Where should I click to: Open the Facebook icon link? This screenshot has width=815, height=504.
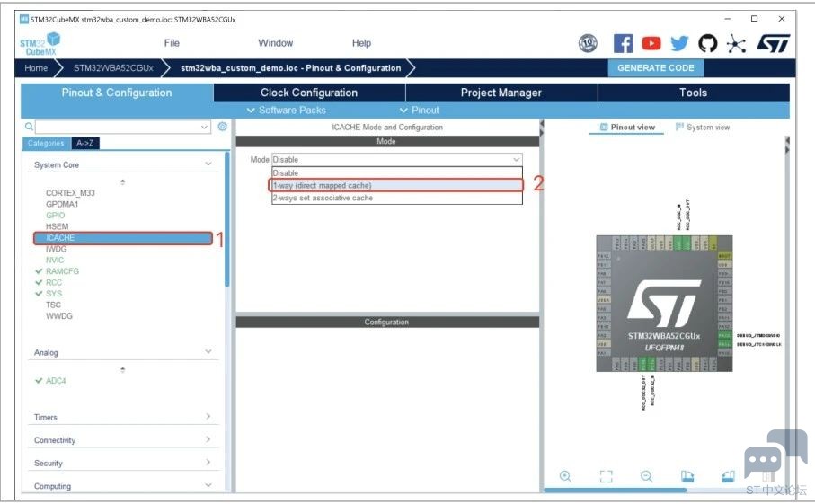pyautogui.click(x=623, y=43)
